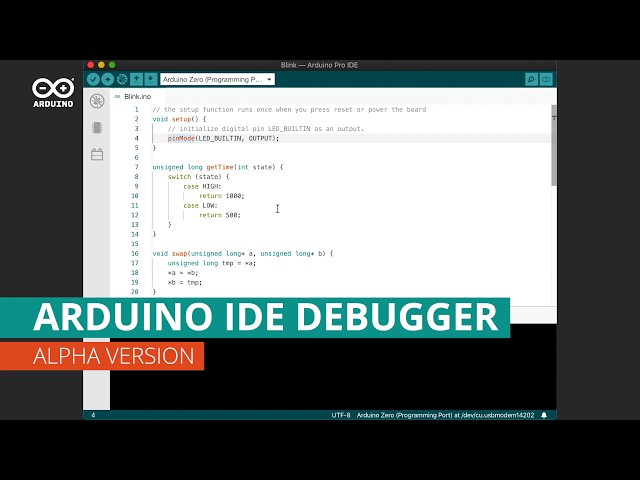
Task: Click the Verify checkmark toolbar button
Action: (93, 79)
